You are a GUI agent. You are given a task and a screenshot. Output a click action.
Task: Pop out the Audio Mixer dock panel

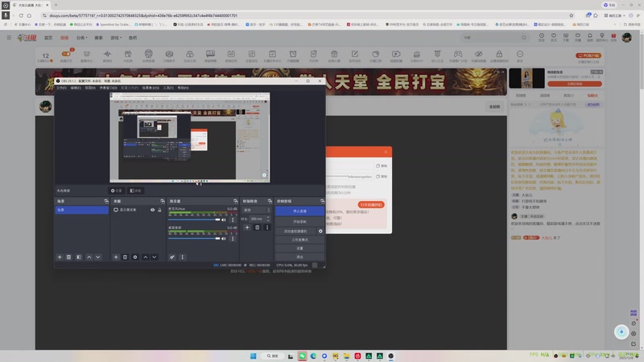[x=236, y=201]
